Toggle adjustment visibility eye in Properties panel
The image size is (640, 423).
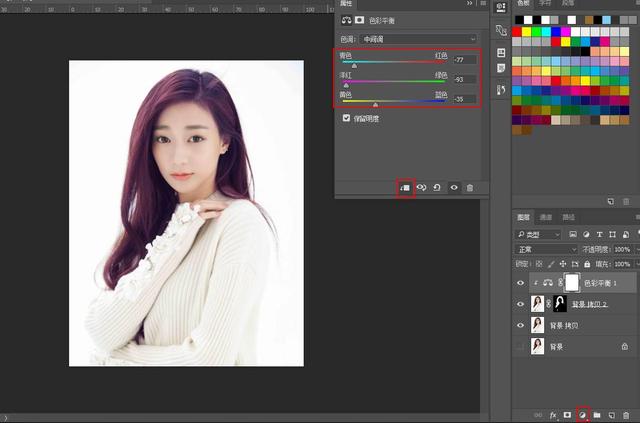[454, 187]
